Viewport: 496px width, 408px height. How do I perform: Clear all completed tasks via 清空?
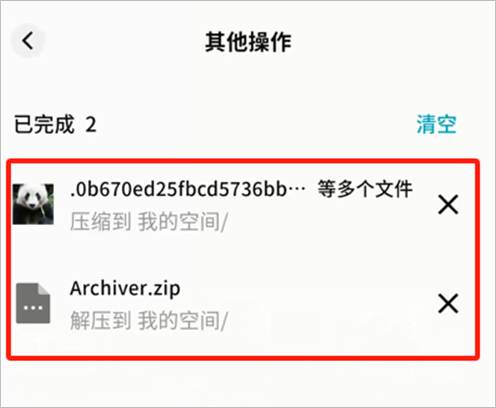(x=436, y=124)
